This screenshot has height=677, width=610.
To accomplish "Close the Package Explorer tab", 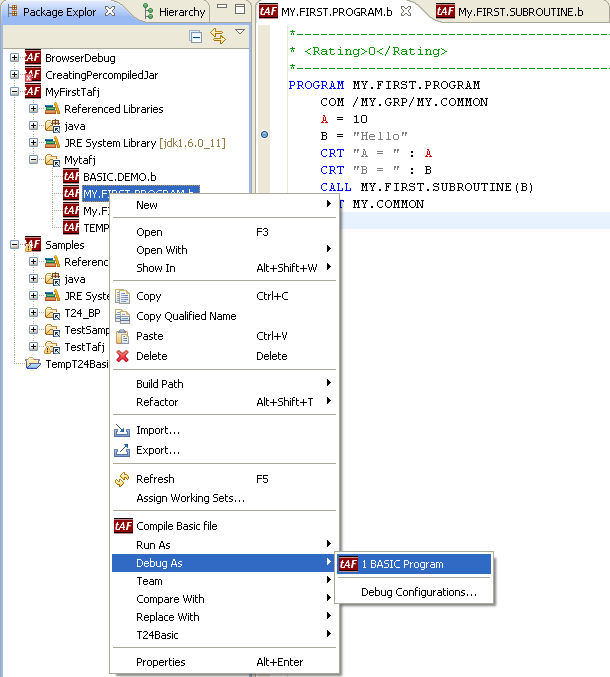I will coord(111,11).
